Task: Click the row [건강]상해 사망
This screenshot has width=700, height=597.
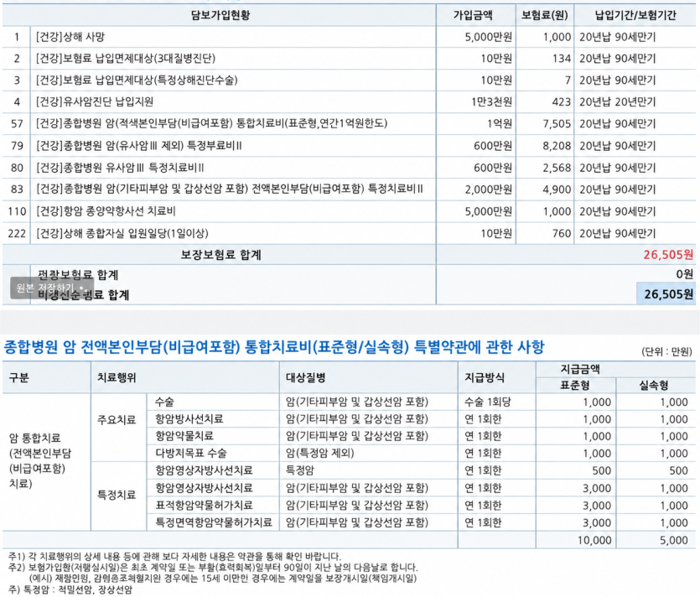Action: [349, 37]
